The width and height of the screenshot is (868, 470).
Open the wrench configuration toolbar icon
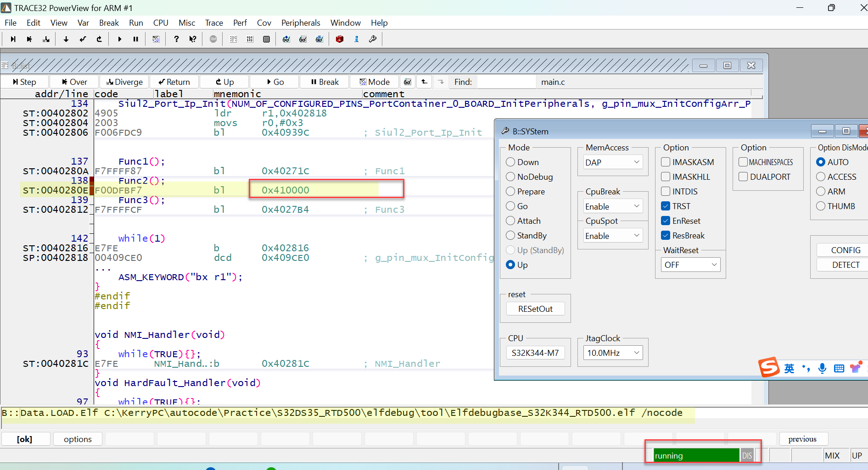tap(373, 39)
